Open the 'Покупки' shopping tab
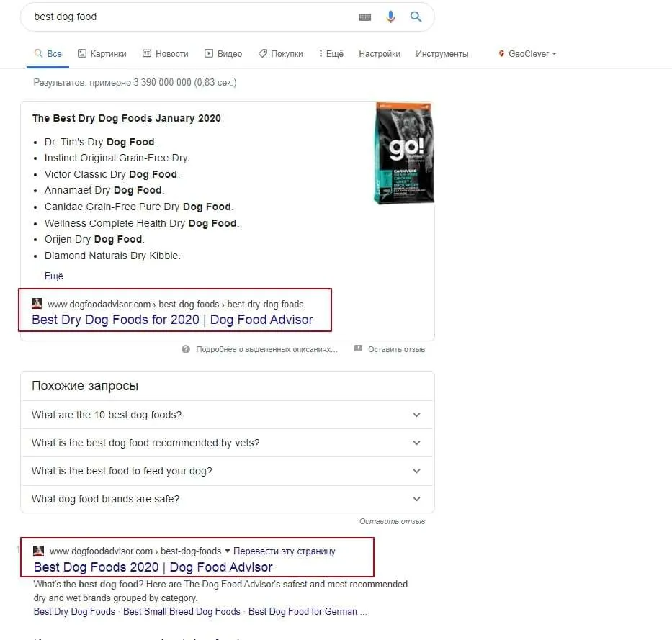Screen dimensions: 672x640 coord(281,53)
